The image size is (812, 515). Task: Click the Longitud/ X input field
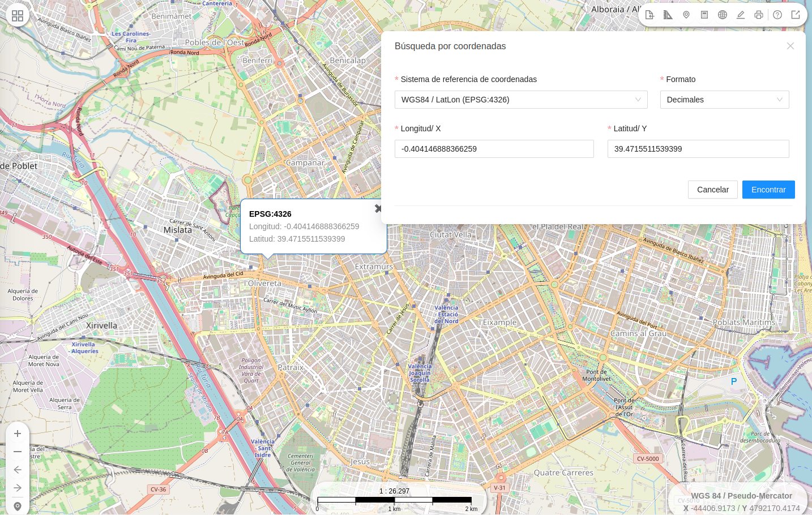click(x=494, y=149)
